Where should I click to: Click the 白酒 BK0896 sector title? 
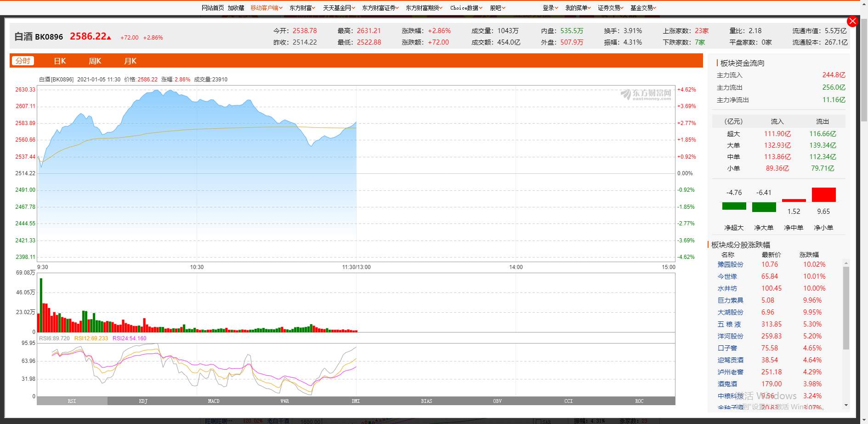point(39,36)
